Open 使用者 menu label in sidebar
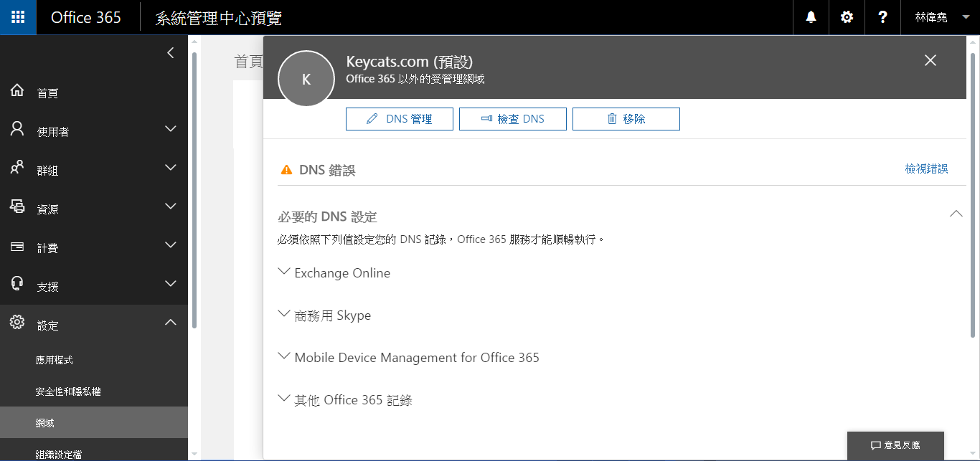 (53, 132)
